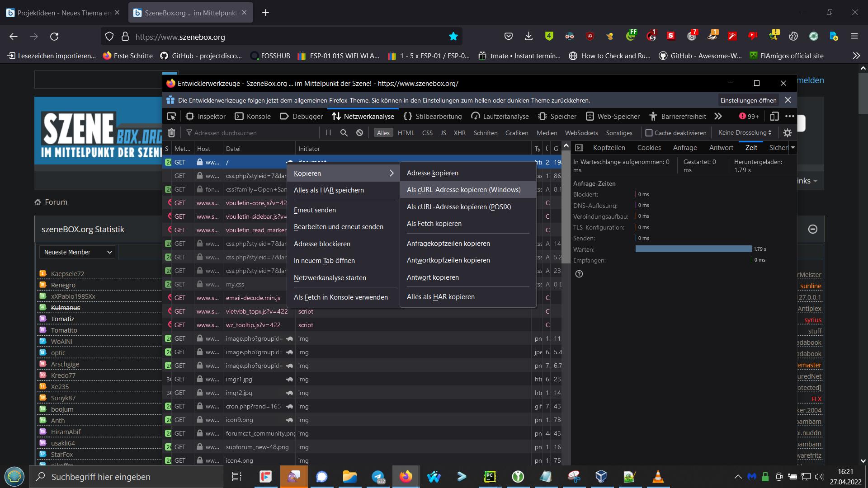This screenshot has height=488, width=868.
Task: Choose Als Fetch kopieren from the menu
Action: (x=434, y=223)
